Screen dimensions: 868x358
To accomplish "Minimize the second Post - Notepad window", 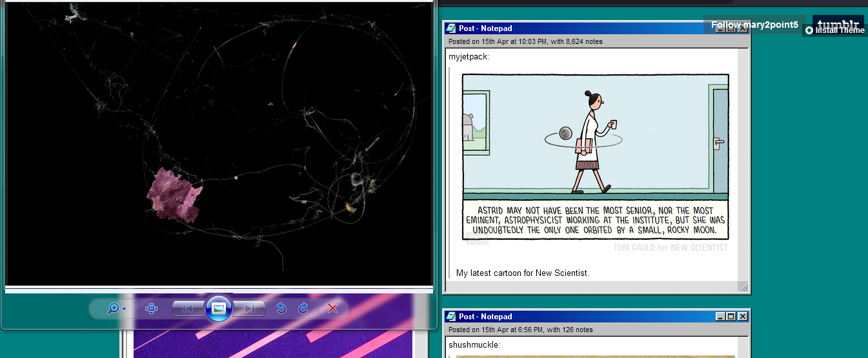I will point(721,317).
